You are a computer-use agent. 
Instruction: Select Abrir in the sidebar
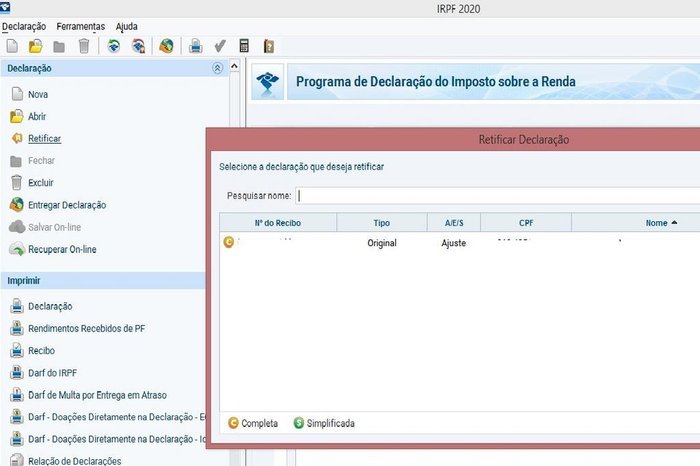tap(37, 116)
